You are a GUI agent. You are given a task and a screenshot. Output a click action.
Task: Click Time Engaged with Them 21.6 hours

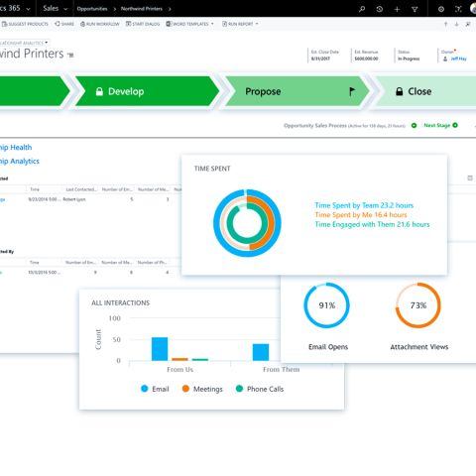click(372, 224)
